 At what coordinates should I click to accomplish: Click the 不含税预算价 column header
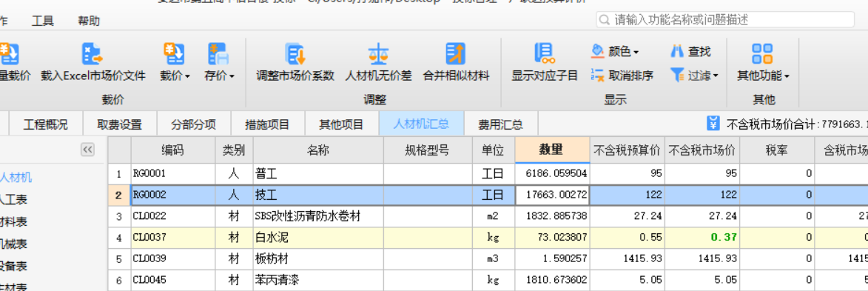coord(628,150)
